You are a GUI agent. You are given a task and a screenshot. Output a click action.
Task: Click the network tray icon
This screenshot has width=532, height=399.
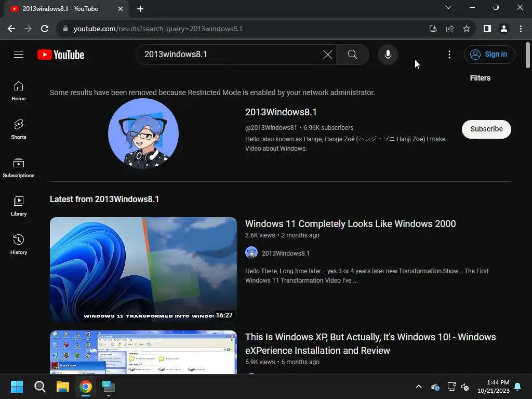[451, 387]
